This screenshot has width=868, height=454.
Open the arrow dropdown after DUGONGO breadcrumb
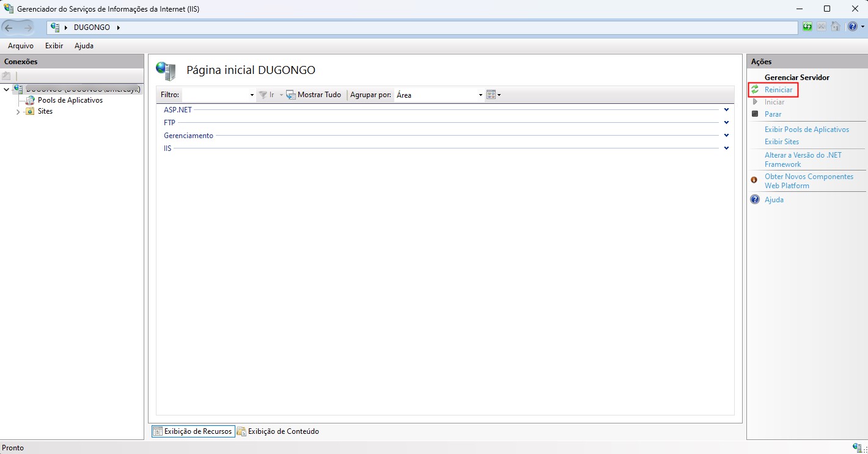coord(118,27)
